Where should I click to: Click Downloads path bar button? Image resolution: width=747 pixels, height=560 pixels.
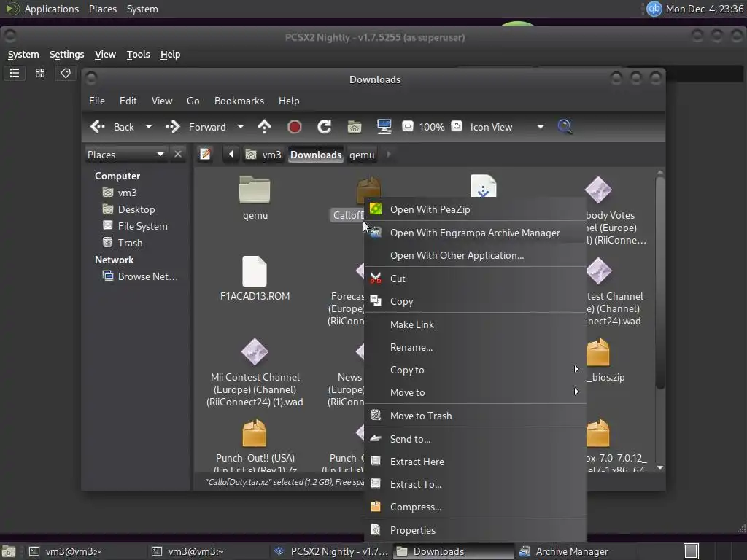[316, 155]
